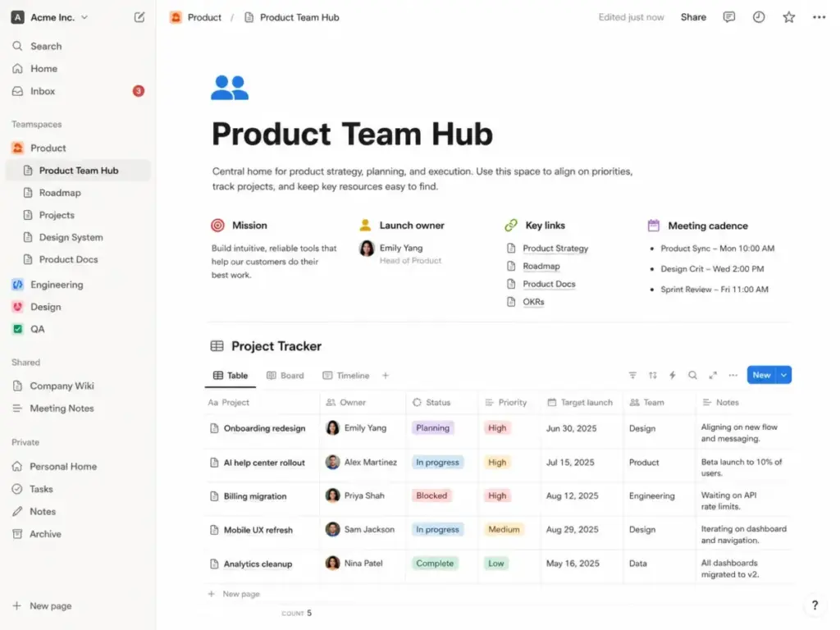The image size is (840, 630).
Task: Open database three-dot settings menu
Action: (x=733, y=375)
